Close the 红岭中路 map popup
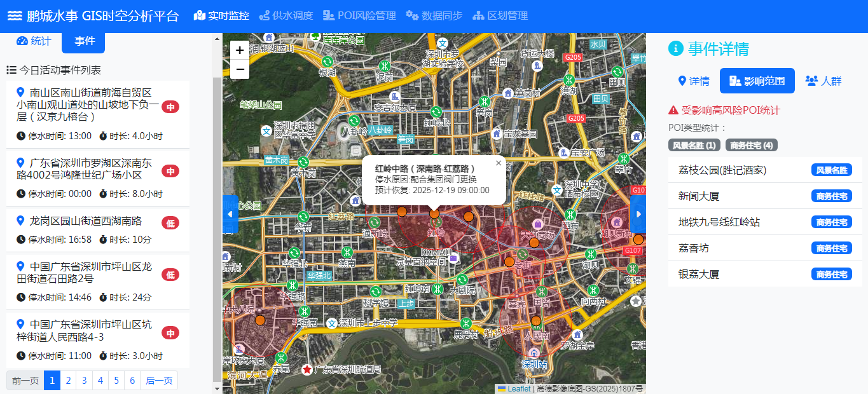The image size is (868, 394). coord(499,163)
